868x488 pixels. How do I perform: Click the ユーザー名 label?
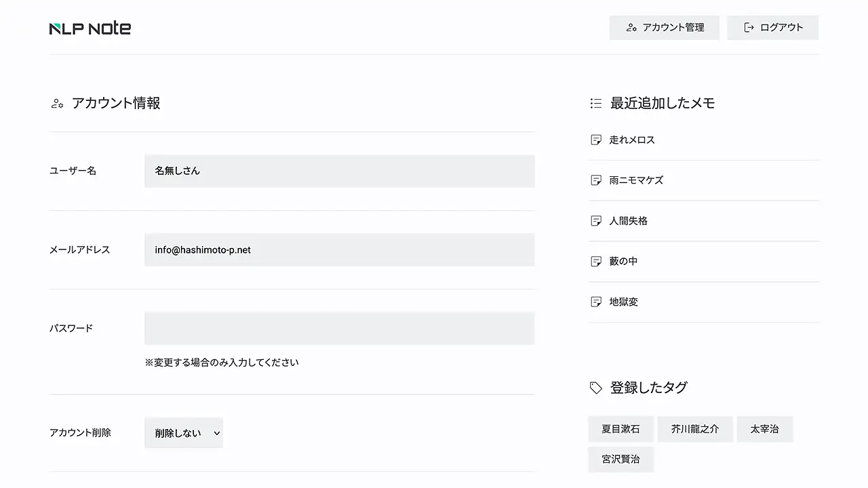pos(73,171)
